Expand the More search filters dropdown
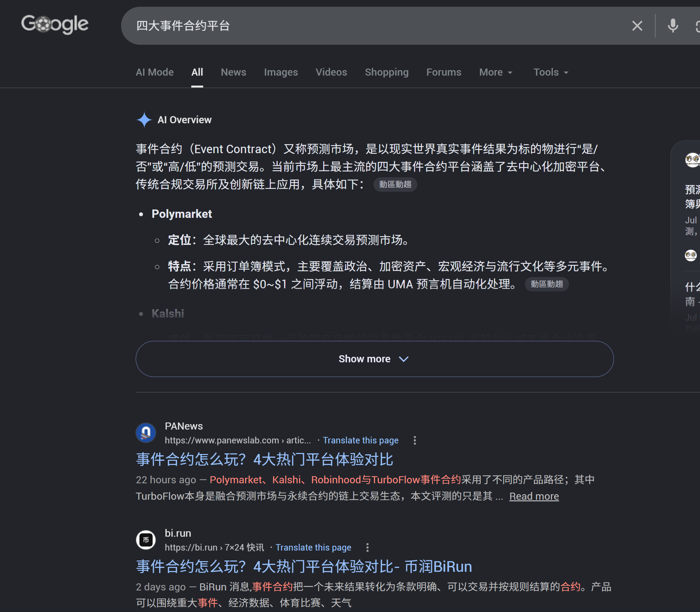The image size is (700, 612). tap(496, 72)
